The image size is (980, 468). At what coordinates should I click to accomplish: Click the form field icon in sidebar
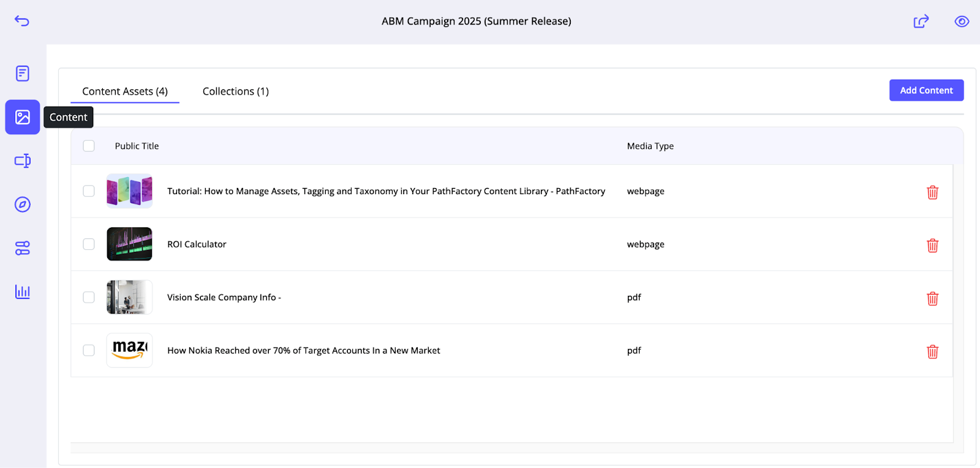coord(23,160)
